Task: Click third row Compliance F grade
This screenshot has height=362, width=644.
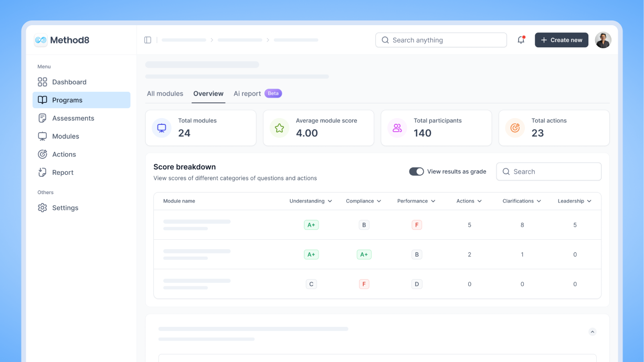Action: point(364,284)
